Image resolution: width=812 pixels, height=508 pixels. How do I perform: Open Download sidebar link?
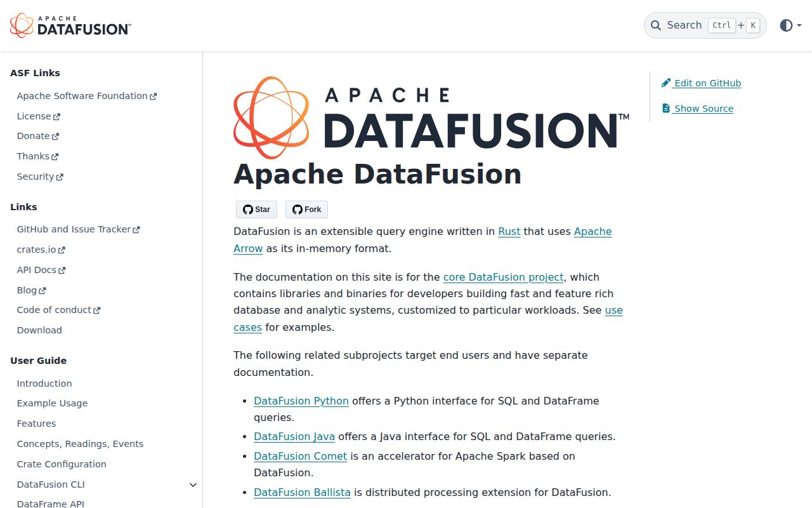39,330
